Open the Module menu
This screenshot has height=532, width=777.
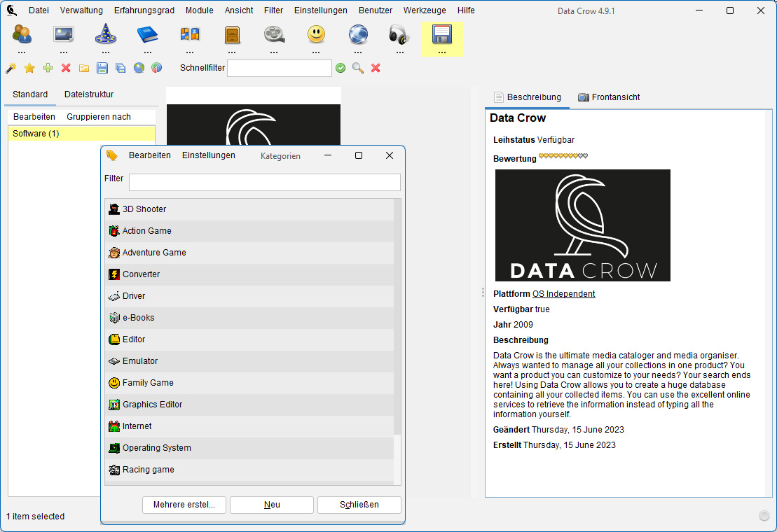199,10
